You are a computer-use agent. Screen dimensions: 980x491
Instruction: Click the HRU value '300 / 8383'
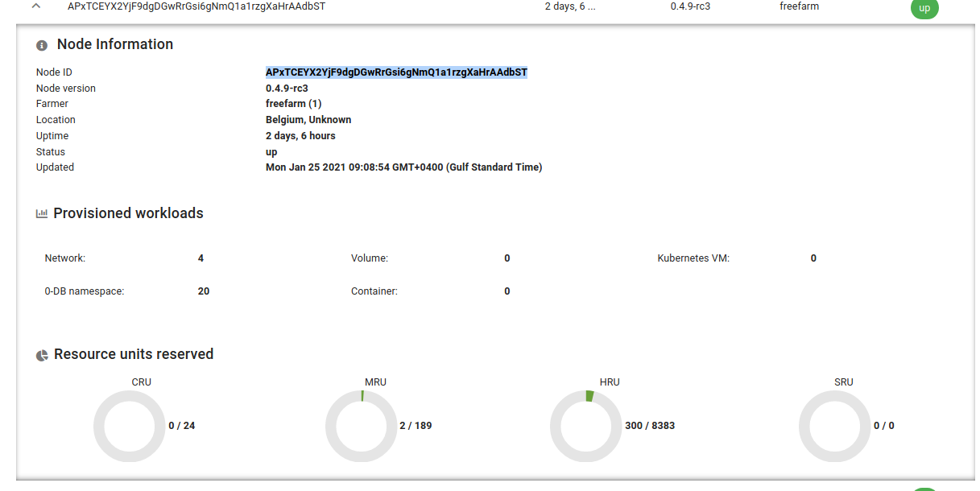tap(650, 426)
